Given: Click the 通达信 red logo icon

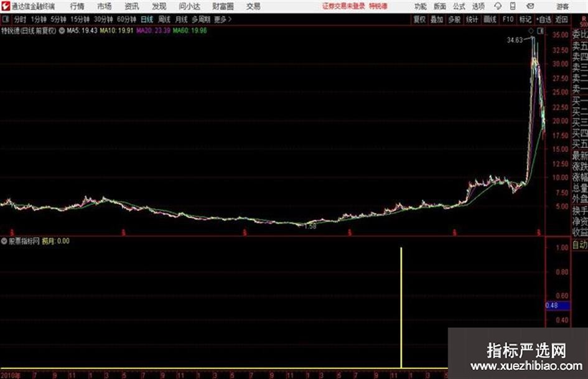Looking at the screenshot, I should pyautogui.click(x=6, y=6).
